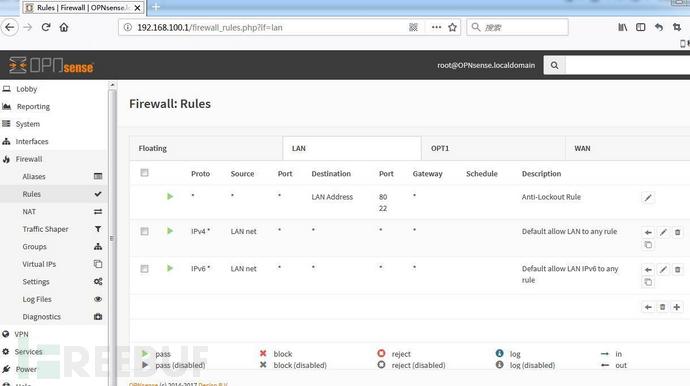Check the IPv6 LAN net rule checkbox

pyautogui.click(x=144, y=269)
